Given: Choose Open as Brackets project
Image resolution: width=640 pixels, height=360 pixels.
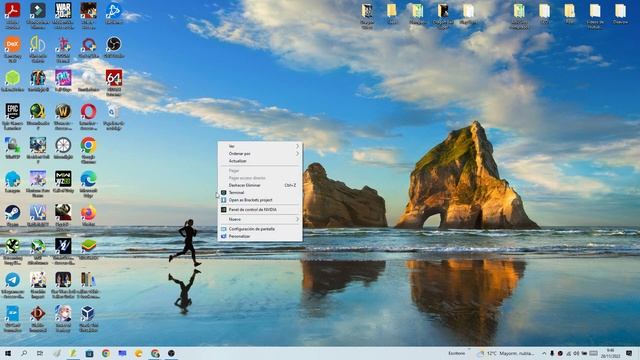Looking at the screenshot, I should pos(260,200).
